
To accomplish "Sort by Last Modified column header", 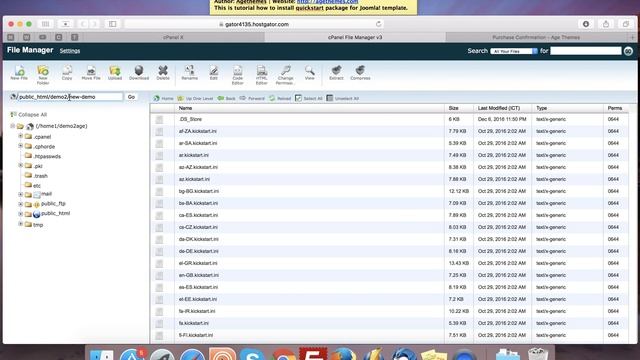I will pos(499,108).
